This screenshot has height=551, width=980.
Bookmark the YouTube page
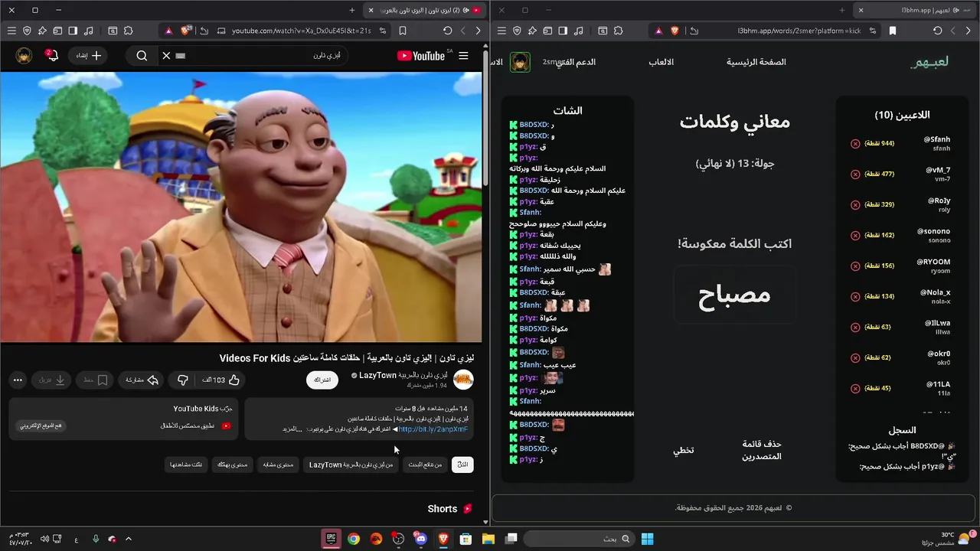tap(403, 31)
